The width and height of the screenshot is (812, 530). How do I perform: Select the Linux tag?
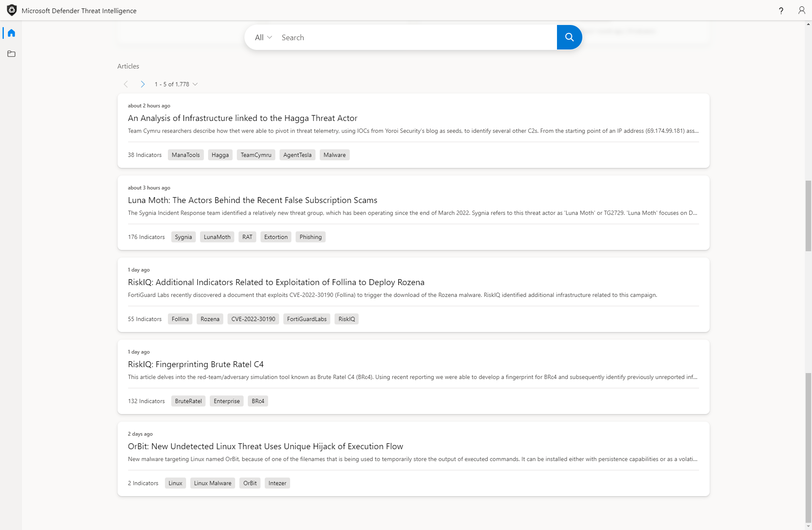pyautogui.click(x=176, y=483)
